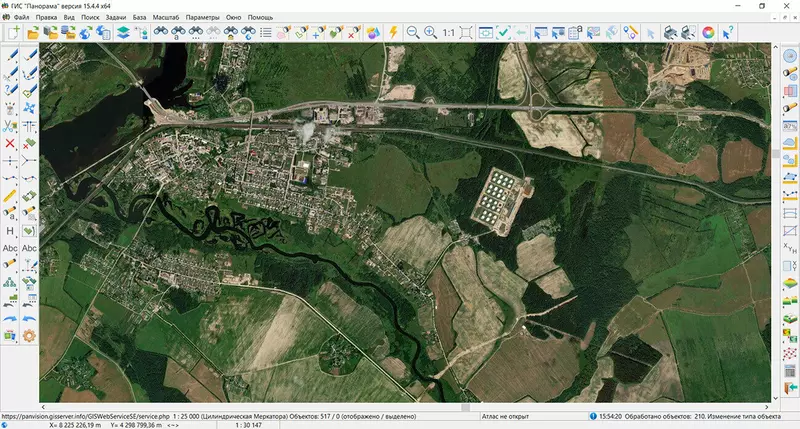Open the Параметры menu
800x429 pixels.
[x=202, y=18]
